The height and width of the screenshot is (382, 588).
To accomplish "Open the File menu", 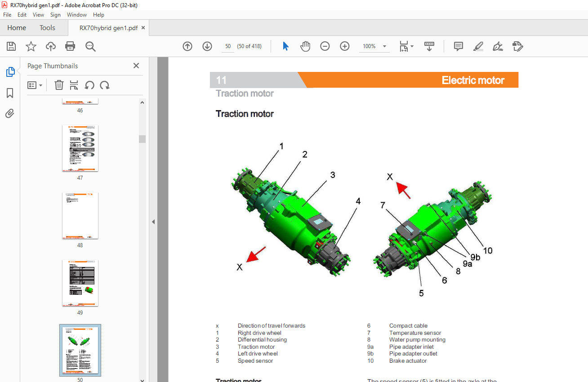I will pyautogui.click(x=7, y=15).
